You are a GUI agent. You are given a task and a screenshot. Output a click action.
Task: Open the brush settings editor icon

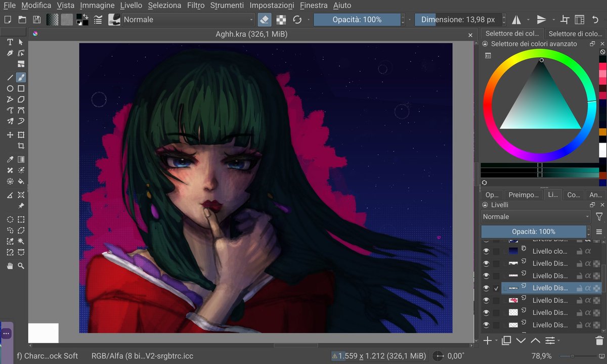click(98, 20)
